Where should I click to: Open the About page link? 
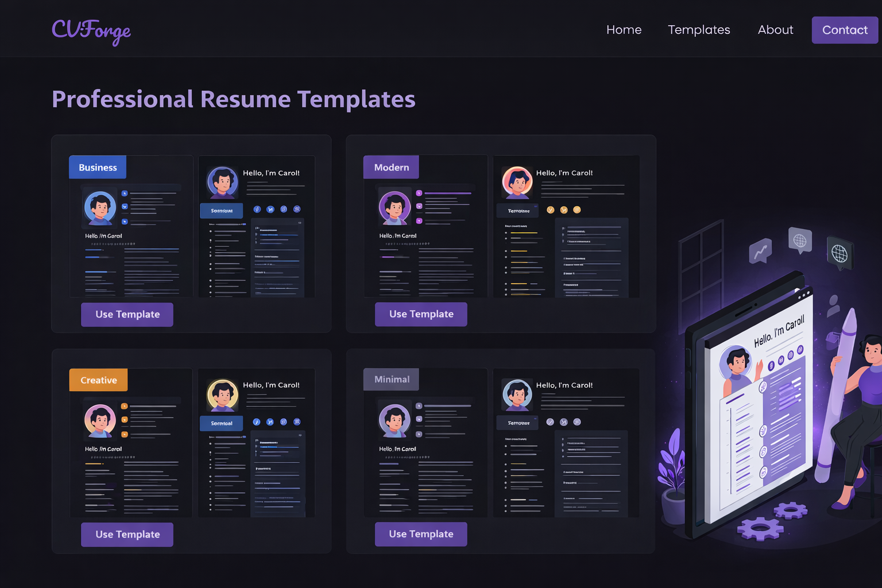(775, 30)
